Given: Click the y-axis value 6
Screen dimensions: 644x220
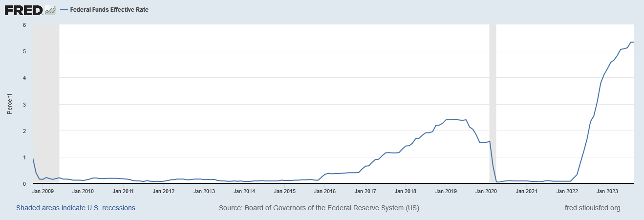Looking at the screenshot, I should coord(24,25).
